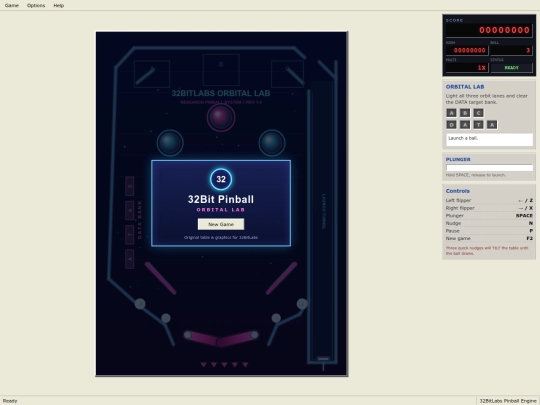The image size is (540, 405).
Task: Click the '32BITLABS ORBITAL LAB' table title
Action: click(221, 93)
